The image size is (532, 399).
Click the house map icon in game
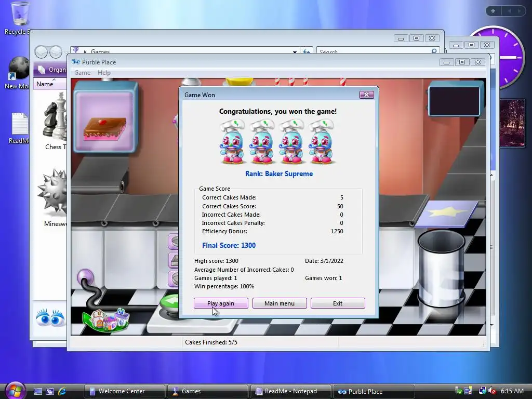[x=106, y=320]
